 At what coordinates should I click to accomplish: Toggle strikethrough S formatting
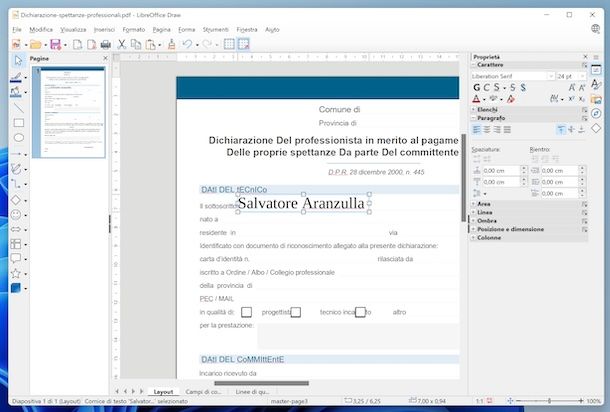pos(513,88)
